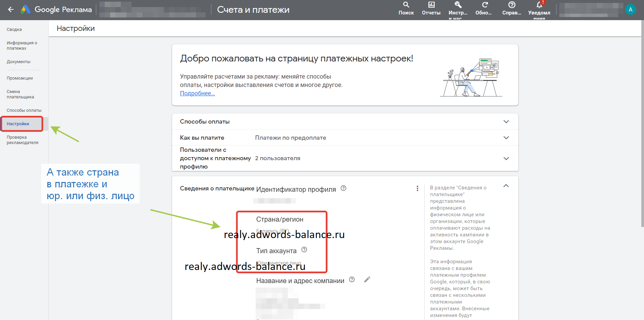Image resolution: width=644 pixels, height=320 pixels.
Task: Collapse the Сведения о плательщике section
Action: (506, 186)
